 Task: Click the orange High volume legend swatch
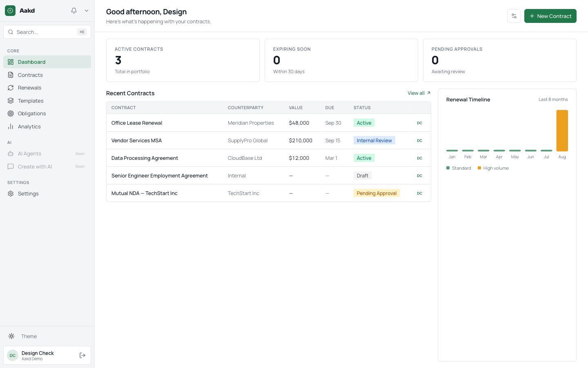[479, 168]
